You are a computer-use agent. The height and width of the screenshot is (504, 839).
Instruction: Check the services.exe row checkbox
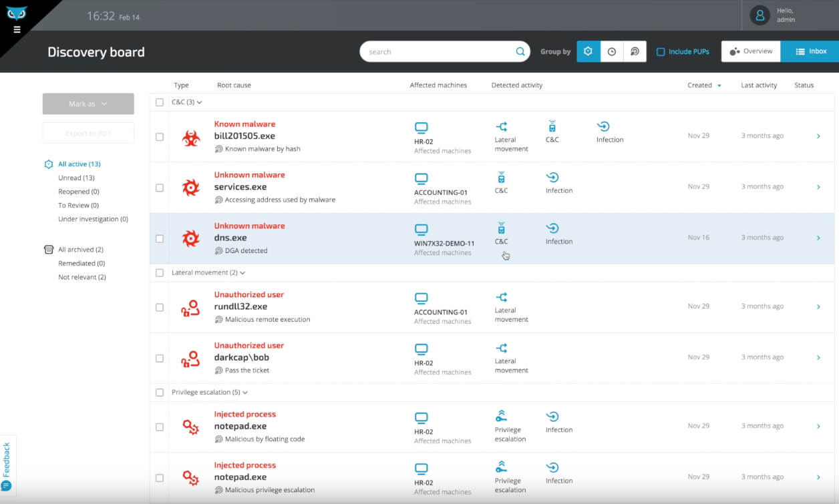tap(160, 188)
